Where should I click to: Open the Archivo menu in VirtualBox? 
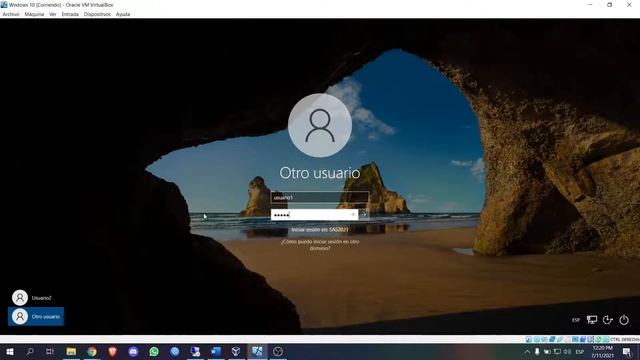(11, 14)
